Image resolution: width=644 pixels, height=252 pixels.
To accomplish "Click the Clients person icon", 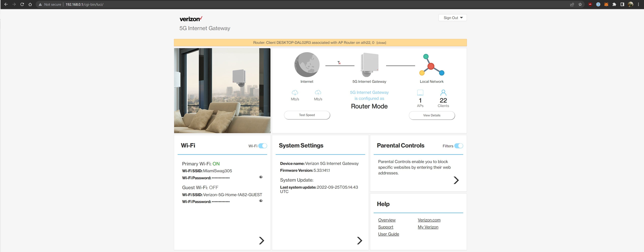I will click(x=443, y=93).
